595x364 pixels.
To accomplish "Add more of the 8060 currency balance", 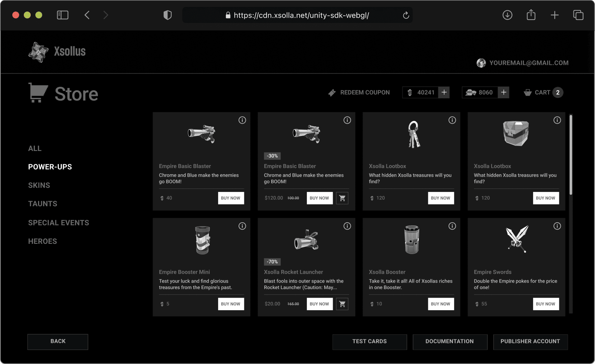I will point(504,93).
